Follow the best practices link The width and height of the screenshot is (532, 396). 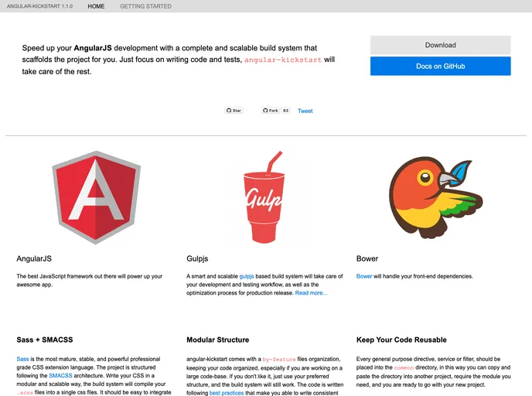click(227, 393)
